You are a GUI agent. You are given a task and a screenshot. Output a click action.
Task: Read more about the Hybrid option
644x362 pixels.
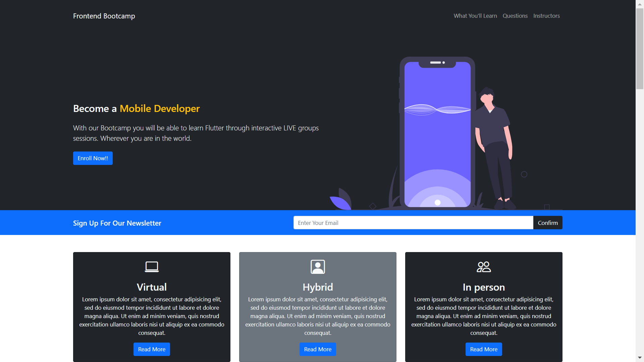coord(318,349)
